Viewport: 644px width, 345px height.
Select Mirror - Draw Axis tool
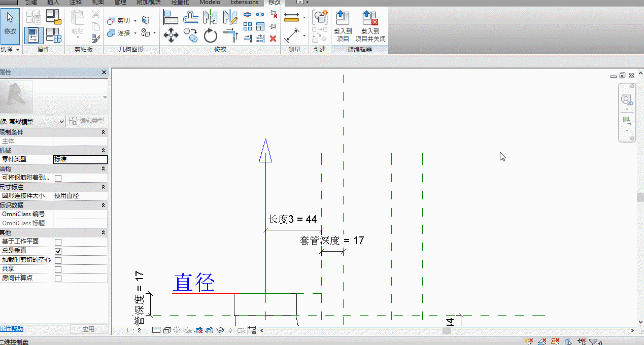coord(230,17)
